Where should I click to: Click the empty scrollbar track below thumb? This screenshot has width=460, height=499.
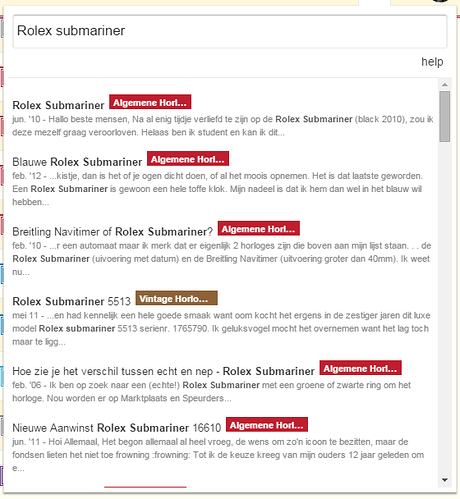click(445, 308)
